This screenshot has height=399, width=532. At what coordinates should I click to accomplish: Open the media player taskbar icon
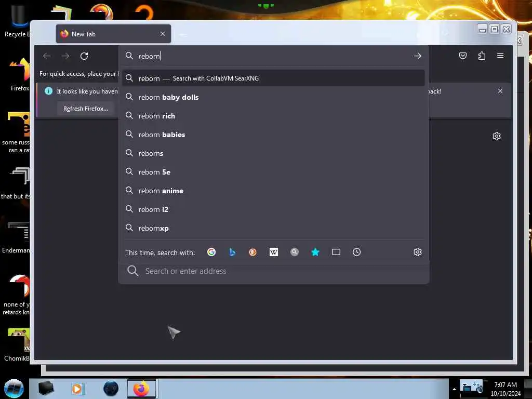click(77, 389)
